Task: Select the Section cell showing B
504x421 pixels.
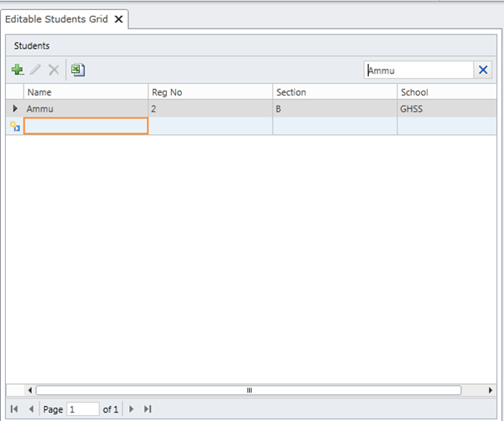Action: coord(335,109)
